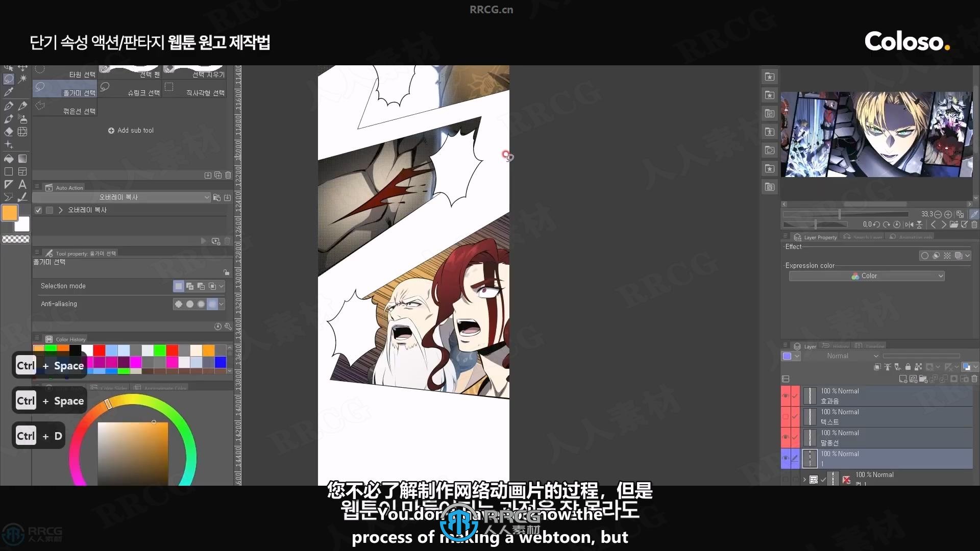Expand the folder layer at list bottom

pos(805,480)
